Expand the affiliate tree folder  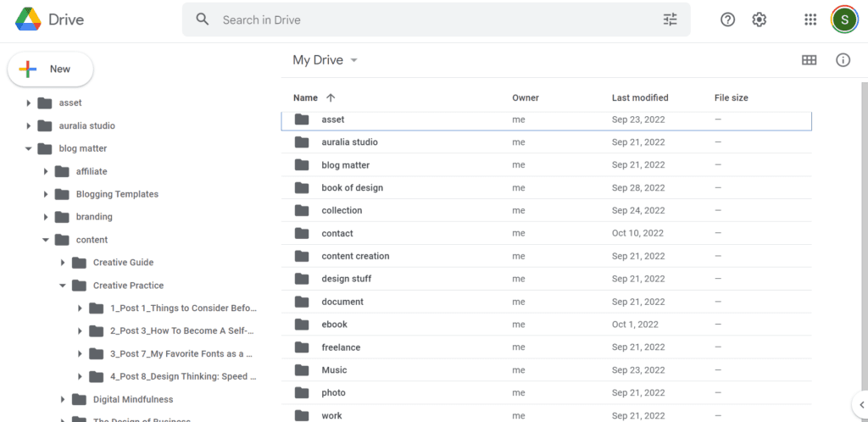pos(46,171)
